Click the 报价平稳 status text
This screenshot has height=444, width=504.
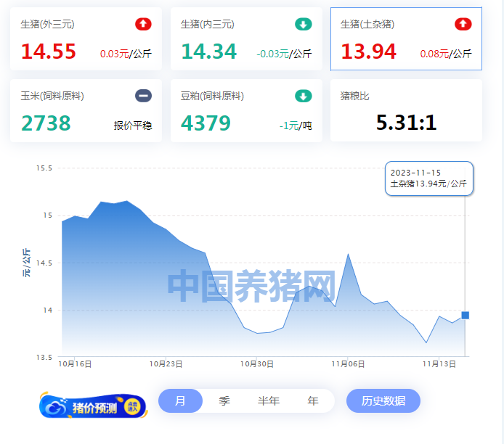click(133, 126)
